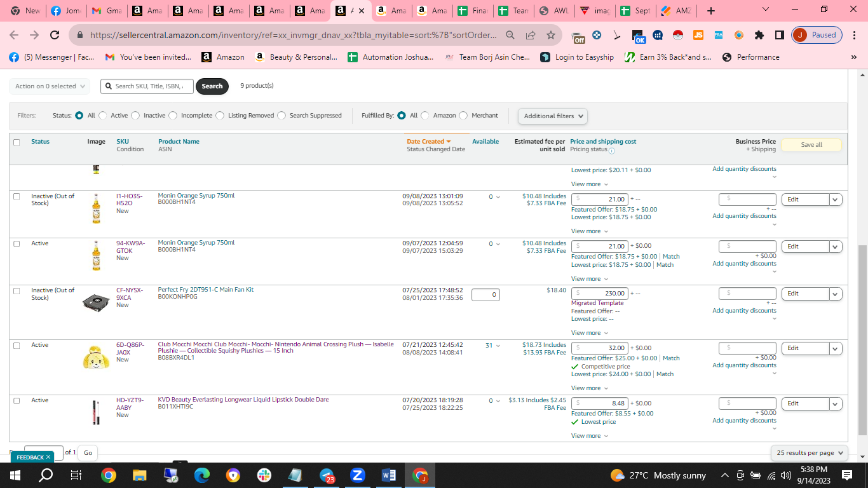This screenshot has height=488, width=868.
Task: Tick the select-all checkbox in table header
Action: 17,142
